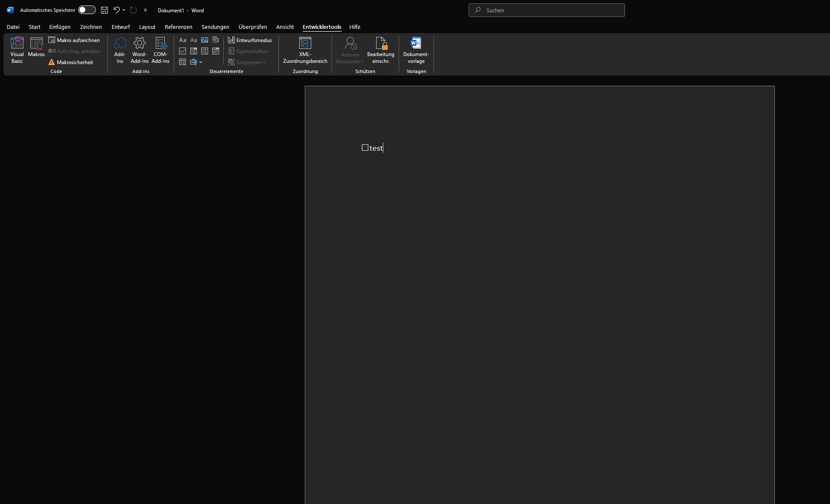This screenshot has height=504, width=830.
Task: Insert a combo box content control
Action: [x=194, y=51]
